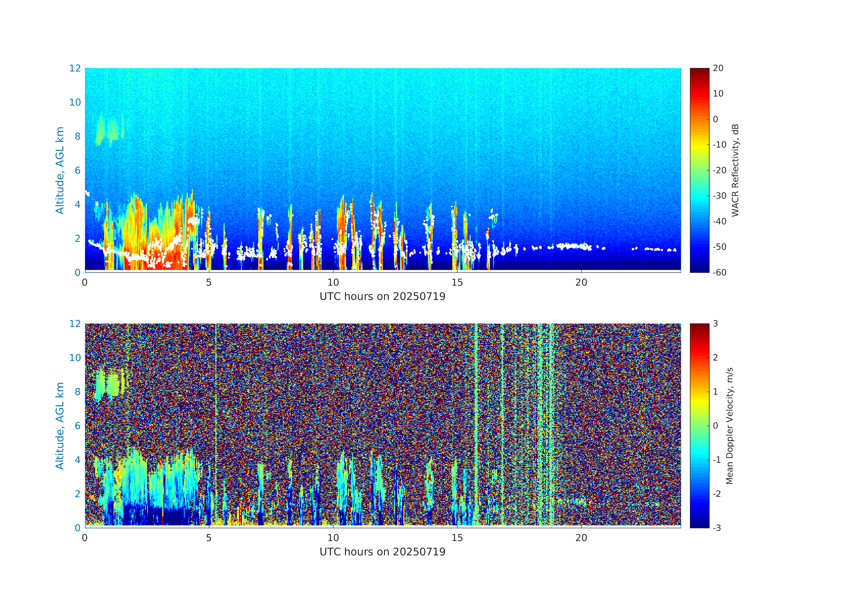
Task: Click y-axis tick 12 of the top plot
Action: click(x=75, y=68)
